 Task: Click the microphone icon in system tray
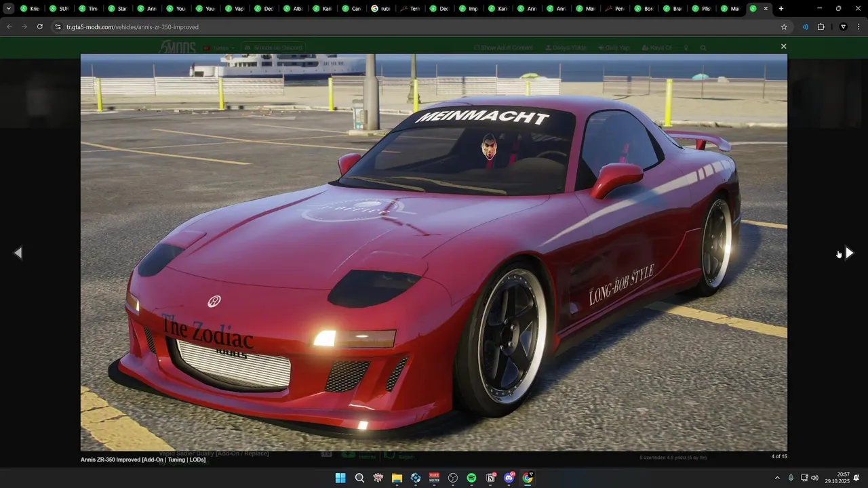(791, 478)
